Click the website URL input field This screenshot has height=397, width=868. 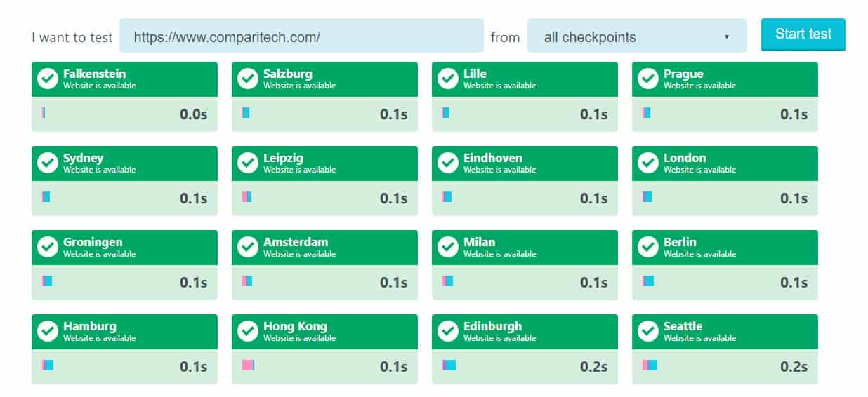pyautogui.click(x=301, y=36)
